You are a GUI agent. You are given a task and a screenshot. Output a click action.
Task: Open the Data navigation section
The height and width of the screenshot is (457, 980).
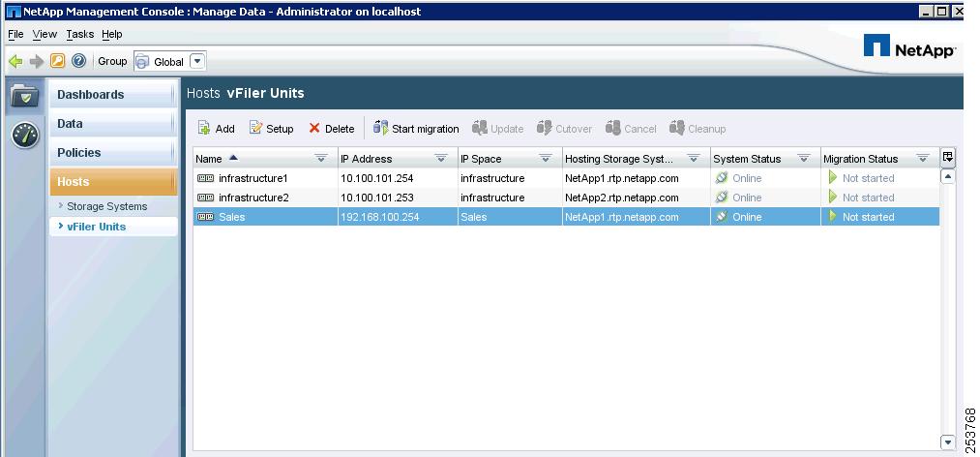[113, 124]
